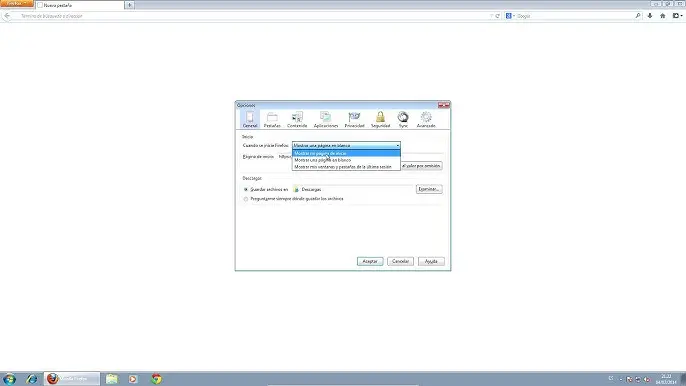This screenshot has width=686, height=386.
Task: Switch to Mozilla Firefox taskbar button
Action: point(72,379)
